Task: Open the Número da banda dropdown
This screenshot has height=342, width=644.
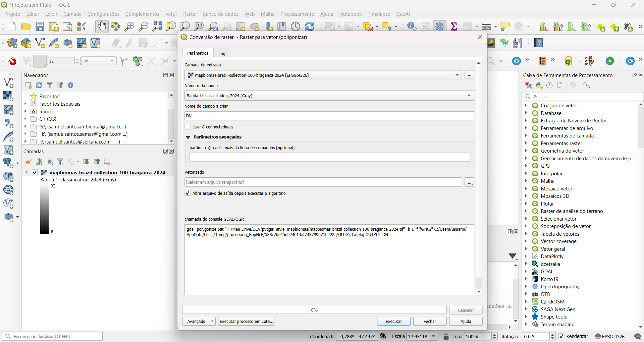Action: (329, 96)
